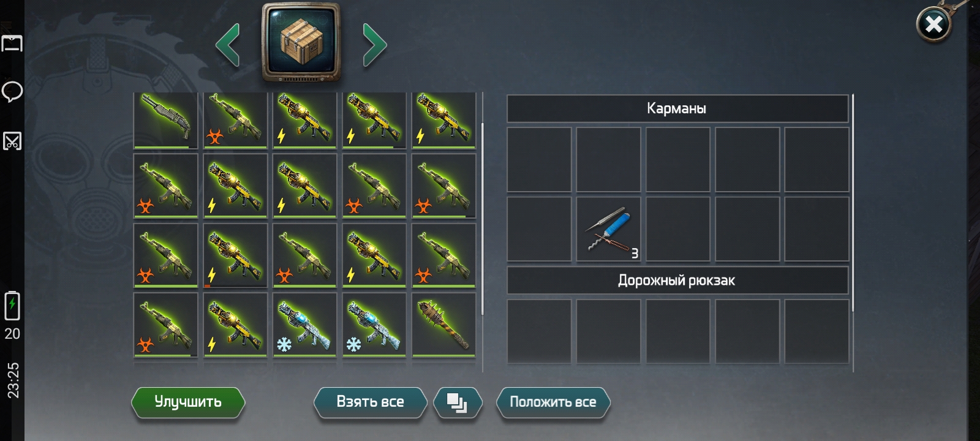Select the second frost snowflake rifle
This screenshot has height=441, width=980.
point(374,325)
